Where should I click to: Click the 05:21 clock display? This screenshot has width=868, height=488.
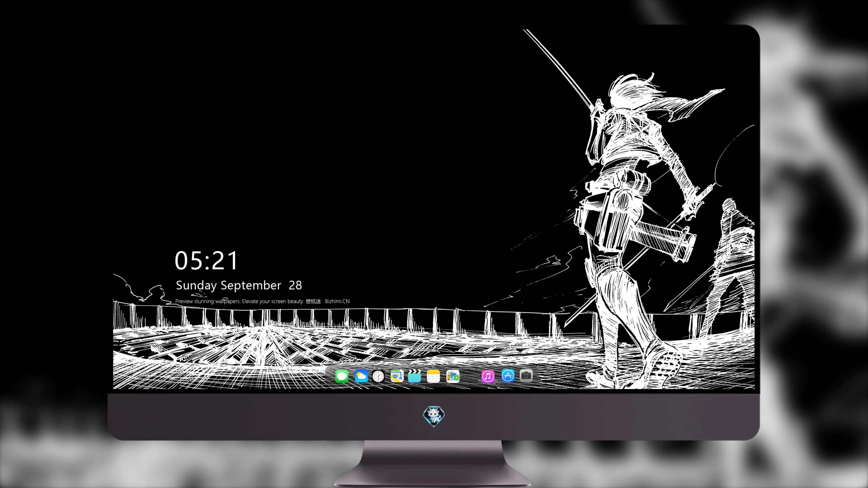206,260
